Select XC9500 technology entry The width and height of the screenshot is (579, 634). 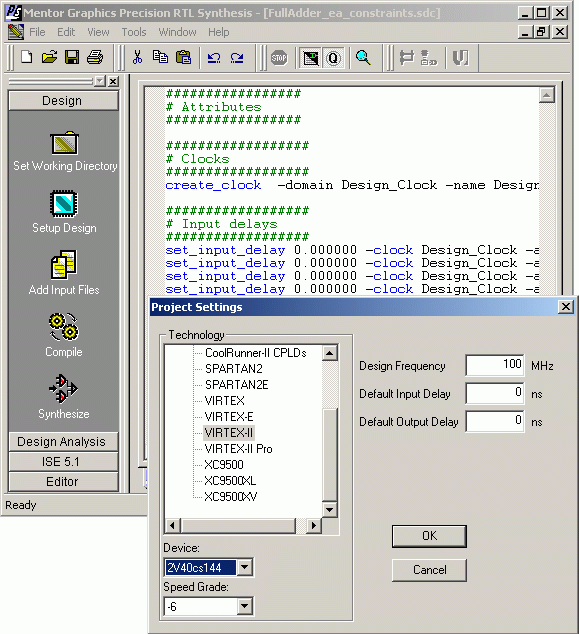tap(224, 465)
